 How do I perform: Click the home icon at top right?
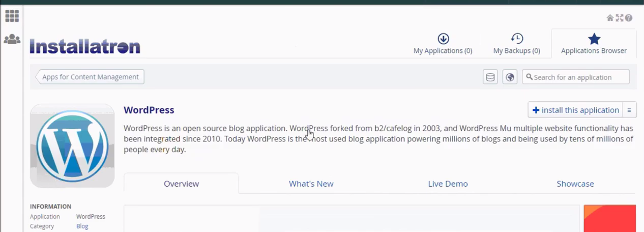coord(610,18)
